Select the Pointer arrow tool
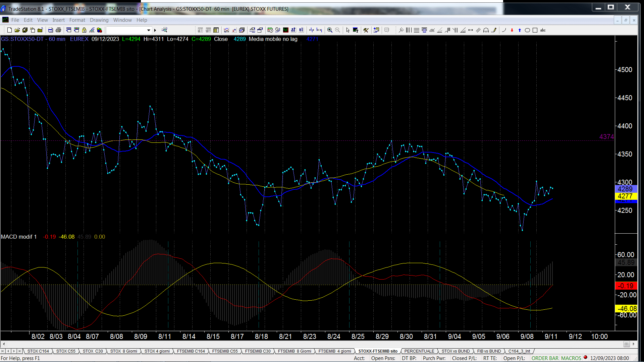The image size is (644, 362). (x=348, y=30)
